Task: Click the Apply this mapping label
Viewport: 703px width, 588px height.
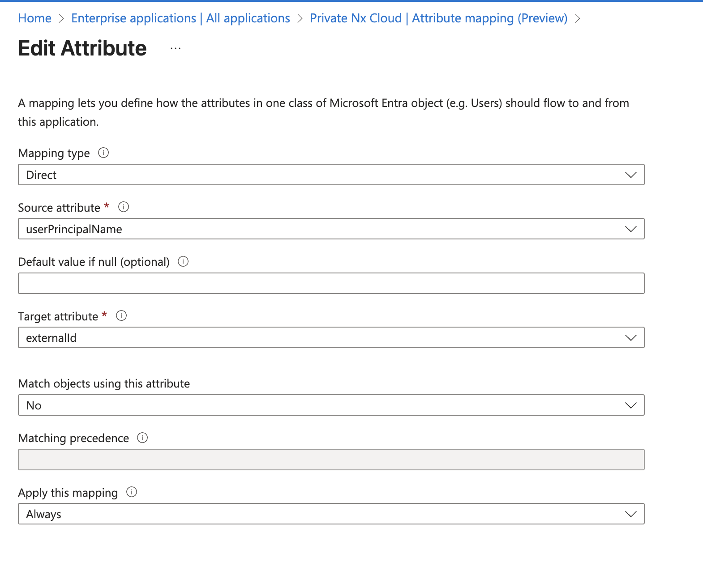Action: point(68,493)
